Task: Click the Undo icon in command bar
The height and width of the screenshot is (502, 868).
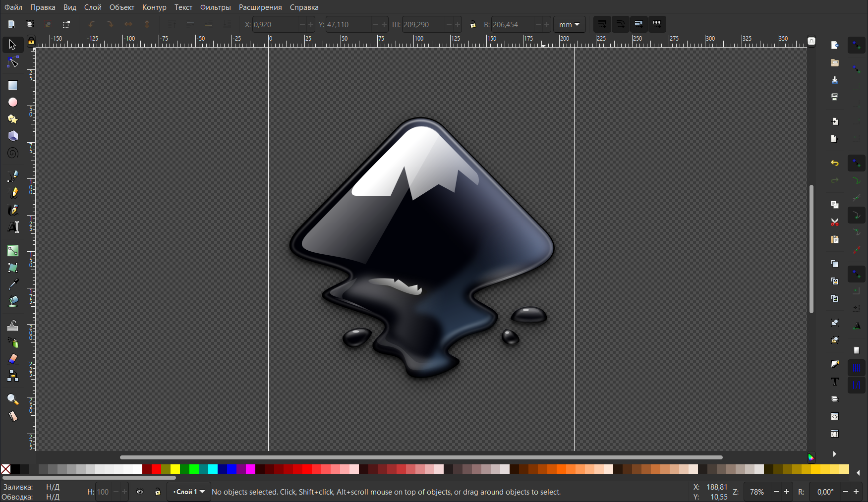Action: (x=835, y=163)
